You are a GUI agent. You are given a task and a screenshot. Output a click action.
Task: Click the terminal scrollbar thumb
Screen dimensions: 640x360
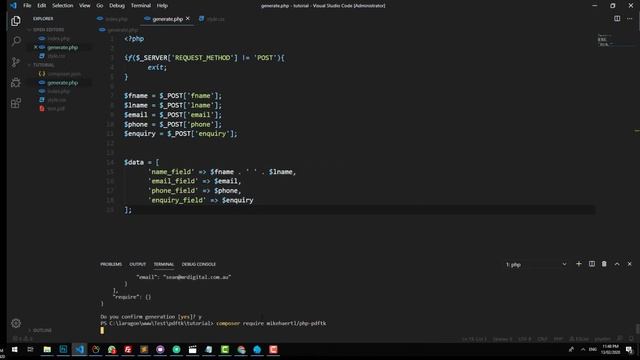[637, 329]
